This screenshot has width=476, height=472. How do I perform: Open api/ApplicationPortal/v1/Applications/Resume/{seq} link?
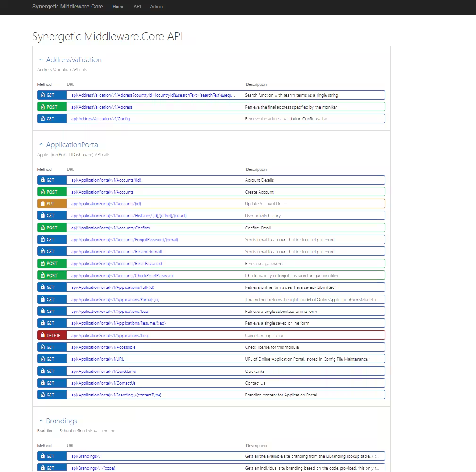118,323
